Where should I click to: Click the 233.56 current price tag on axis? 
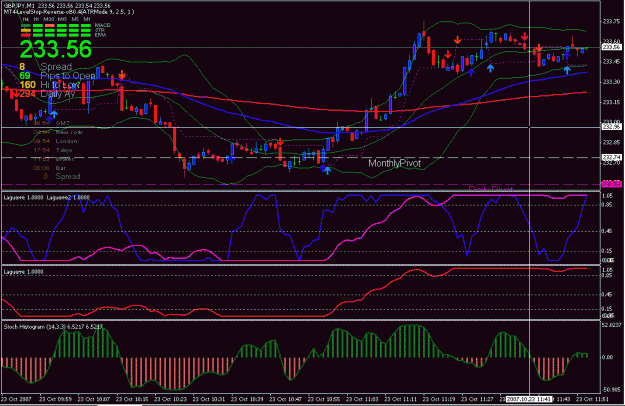(x=612, y=47)
